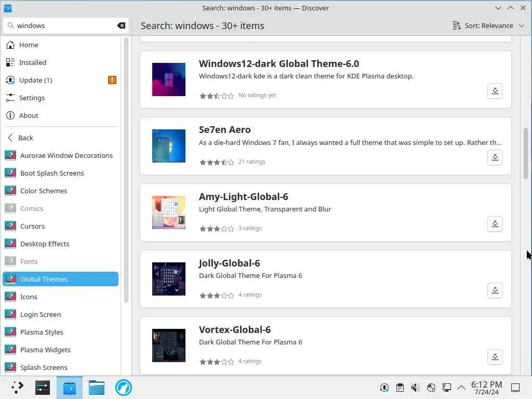Click the update warning badge

112,80
